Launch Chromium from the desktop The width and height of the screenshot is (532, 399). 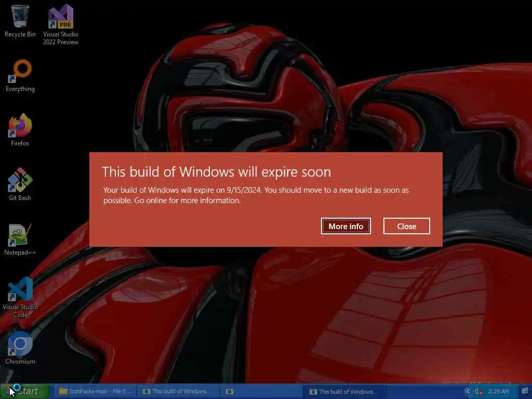tap(20, 348)
